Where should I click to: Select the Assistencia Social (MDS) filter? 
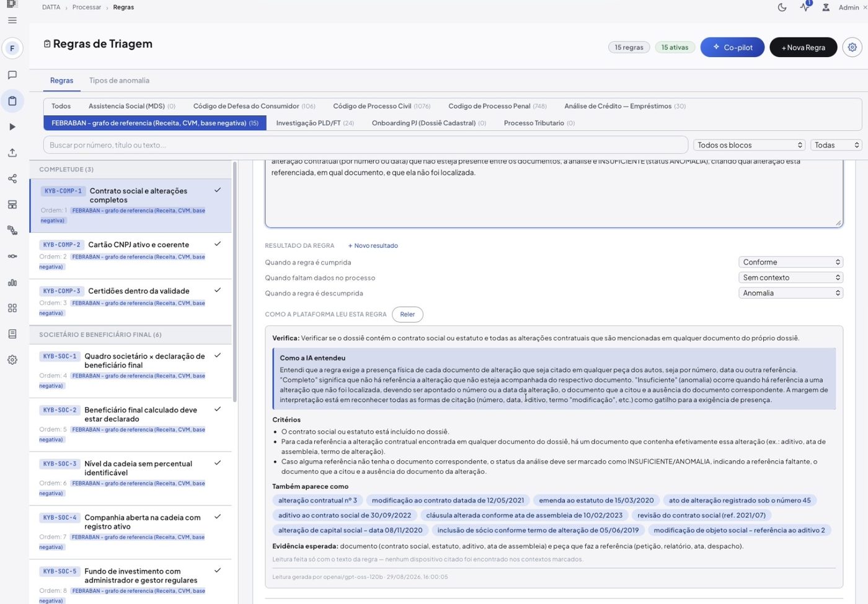click(132, 106)
